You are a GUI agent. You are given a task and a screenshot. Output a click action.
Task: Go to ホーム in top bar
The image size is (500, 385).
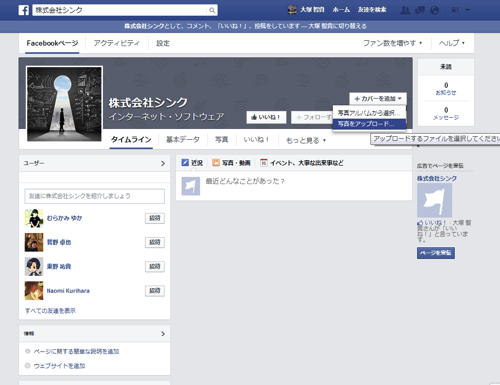[341, 10]
